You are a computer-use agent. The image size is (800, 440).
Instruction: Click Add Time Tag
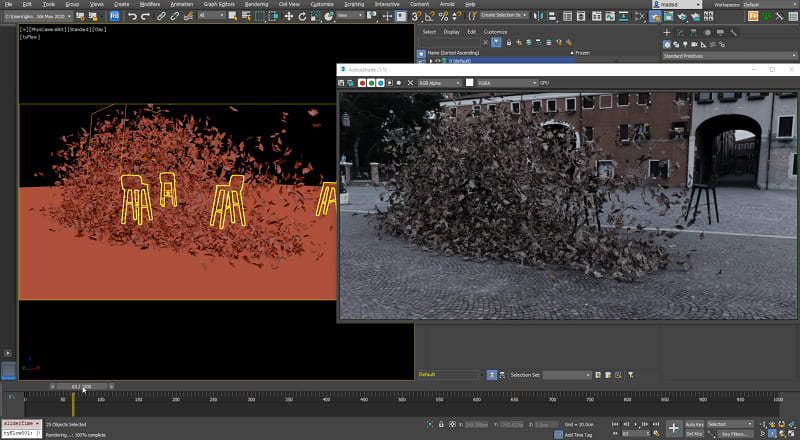578,435
